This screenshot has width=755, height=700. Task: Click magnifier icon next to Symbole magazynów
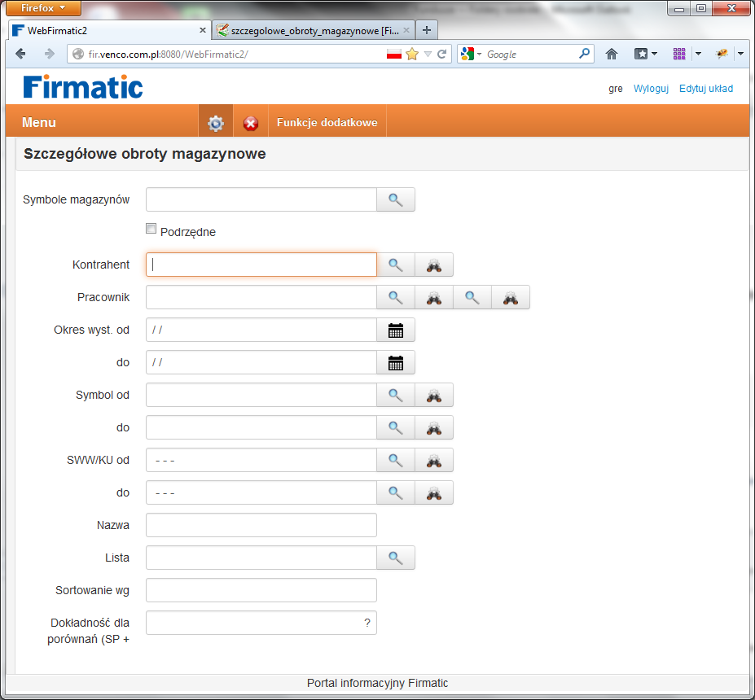(x=395, y=199)
